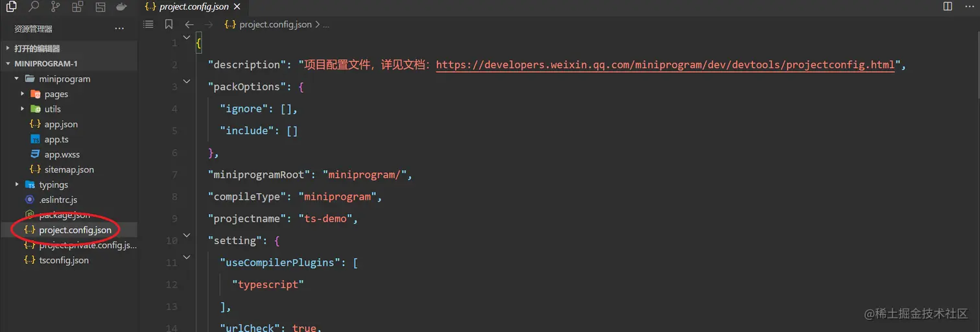Click the "ignore" key in the editor
Image resolution: width=980 pixels, height=332 pixels.
244,109
